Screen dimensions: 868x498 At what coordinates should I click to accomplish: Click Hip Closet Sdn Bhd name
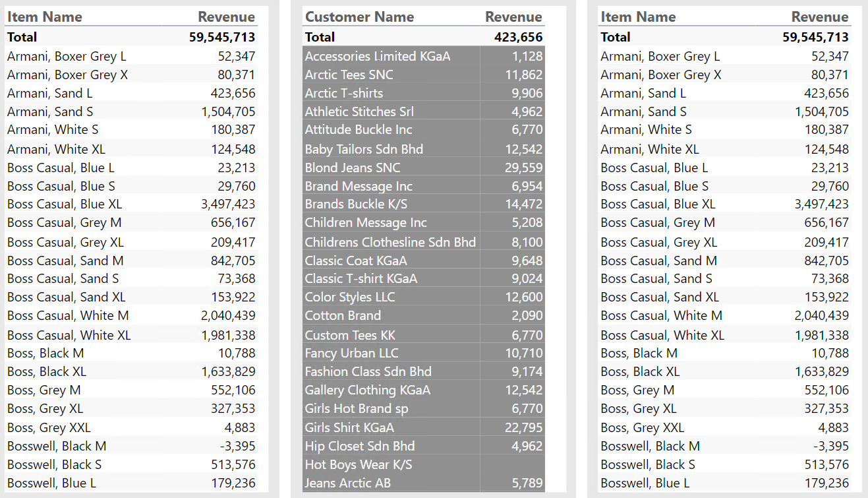click(x=360, y=446)
